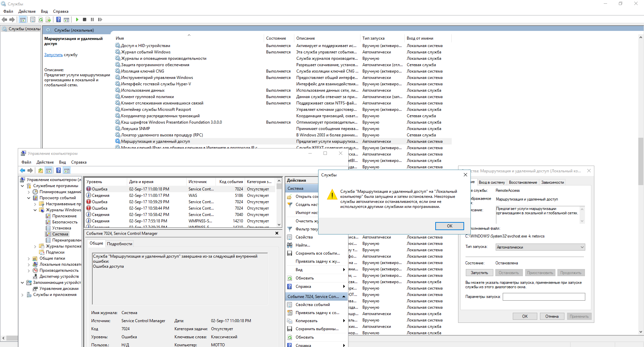Click the Help icon in Computer Management toolbar

58,170
